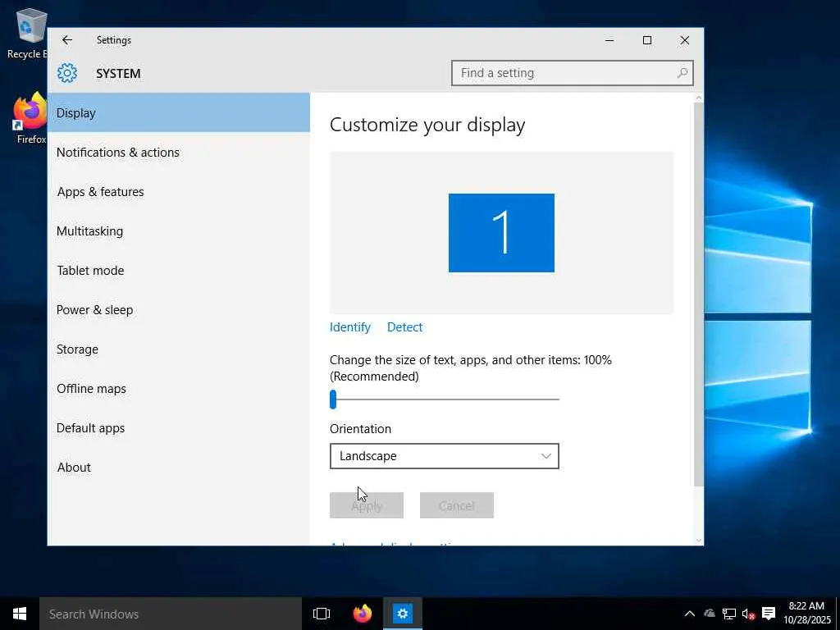The image size is (840, 630).
Task: Open the Windows Start menu
Action: click(x=20, y=614)
